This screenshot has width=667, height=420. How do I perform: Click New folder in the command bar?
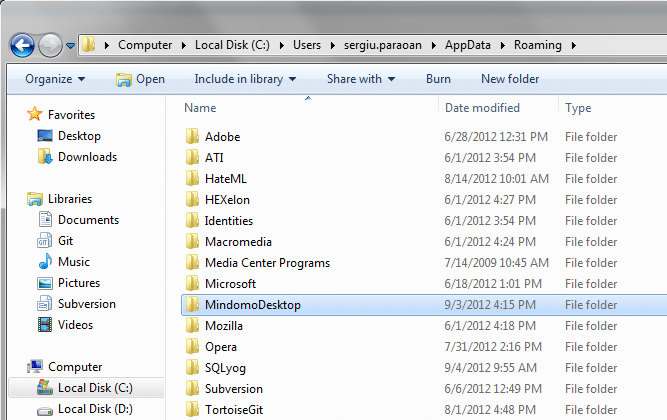tap(510, 79)
